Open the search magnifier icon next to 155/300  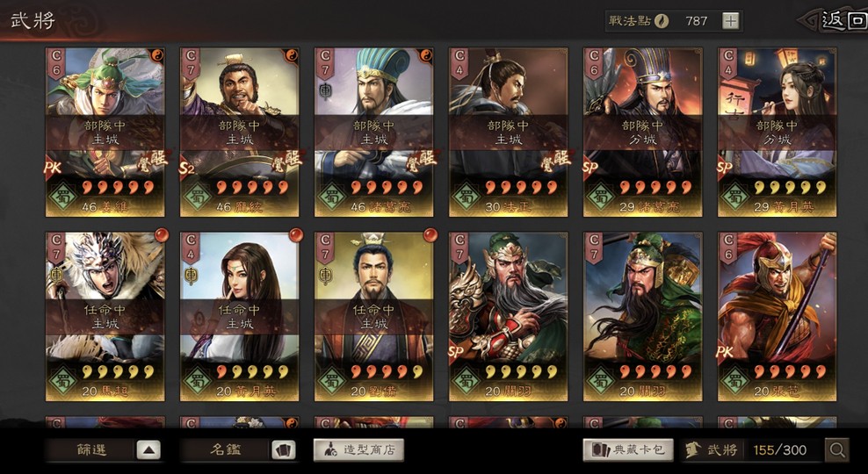coord(836,449)
